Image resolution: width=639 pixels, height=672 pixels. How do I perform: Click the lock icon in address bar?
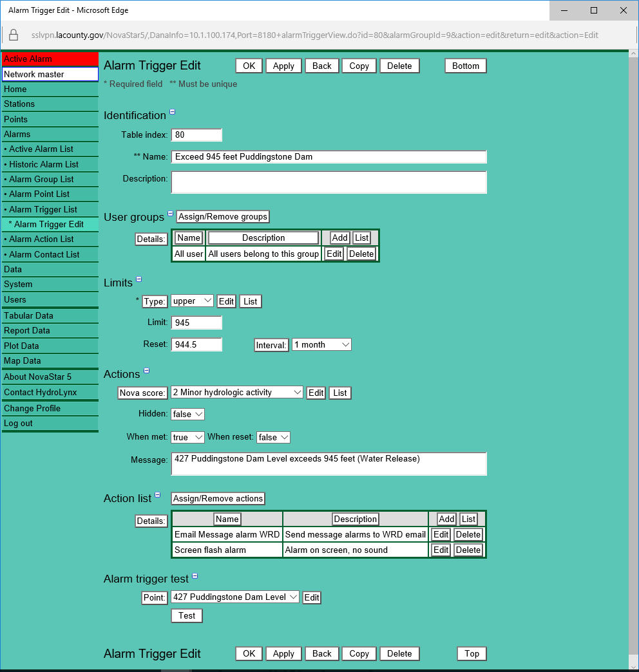(x=13, y=35)
